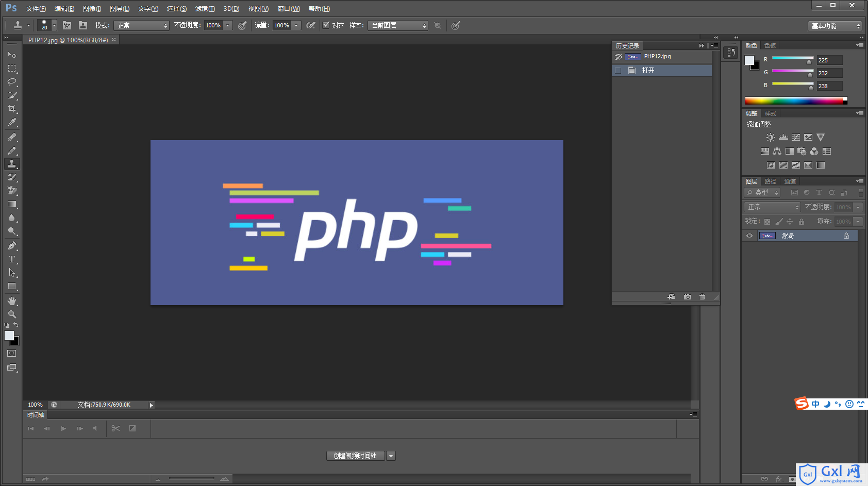Toggle visibility of the 背景 layer
The height and width of the screenshot is (486, 868).
pos(749,236)
